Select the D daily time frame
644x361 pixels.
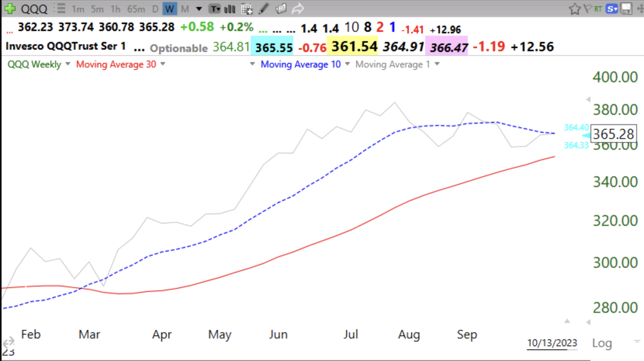[x=155, y=9]
